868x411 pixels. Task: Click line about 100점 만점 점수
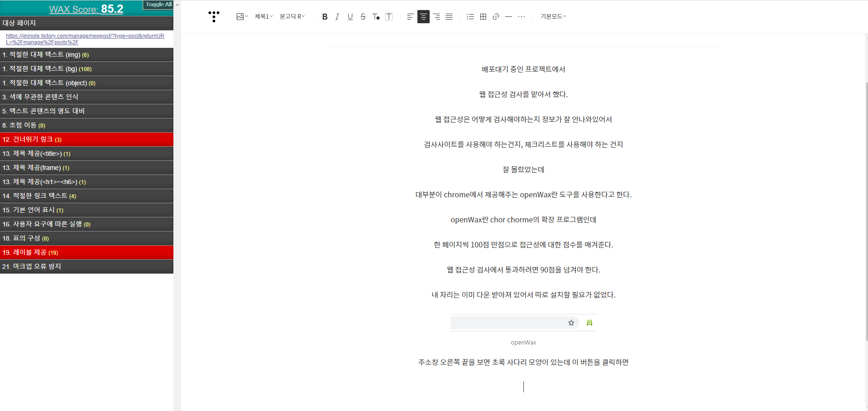(523, 245)
